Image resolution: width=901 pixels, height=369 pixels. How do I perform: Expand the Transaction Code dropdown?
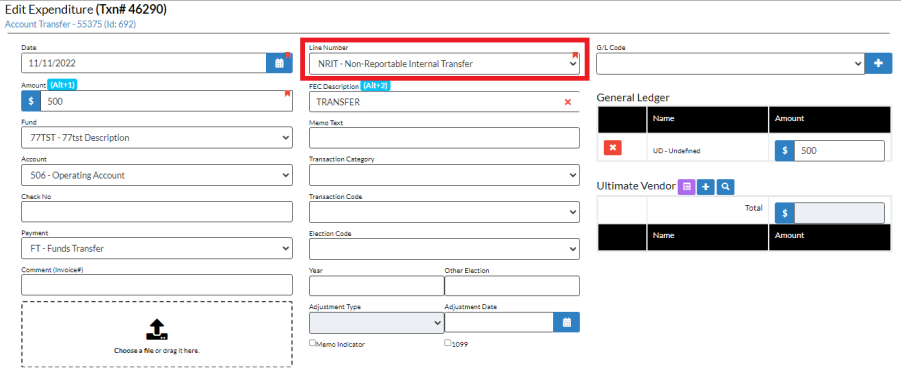(444, 212)
